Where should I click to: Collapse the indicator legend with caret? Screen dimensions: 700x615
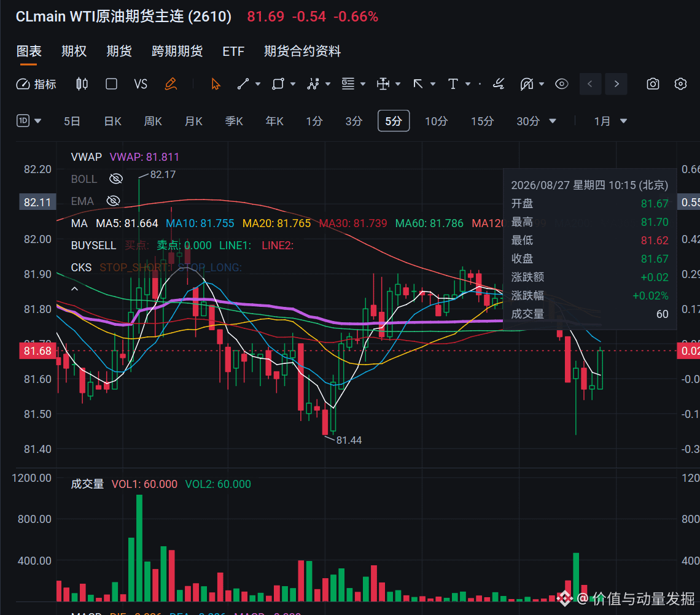(74, 288)
